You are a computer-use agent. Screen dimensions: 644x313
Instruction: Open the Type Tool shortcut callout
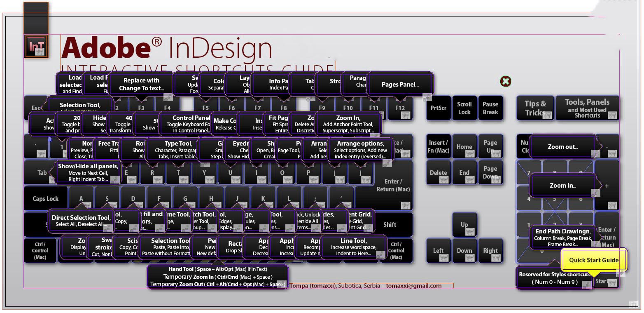pos(180,150)
